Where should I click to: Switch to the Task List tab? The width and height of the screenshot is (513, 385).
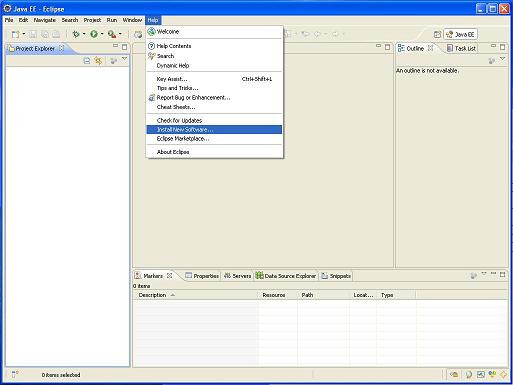(x=462, y=48)
